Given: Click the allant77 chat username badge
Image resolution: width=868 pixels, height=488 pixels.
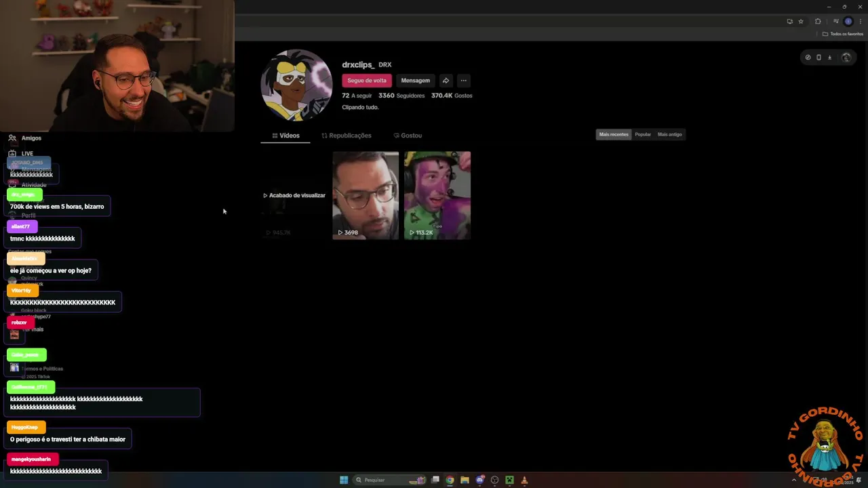Looking at the screenshot, I should (x=21, y=226).
